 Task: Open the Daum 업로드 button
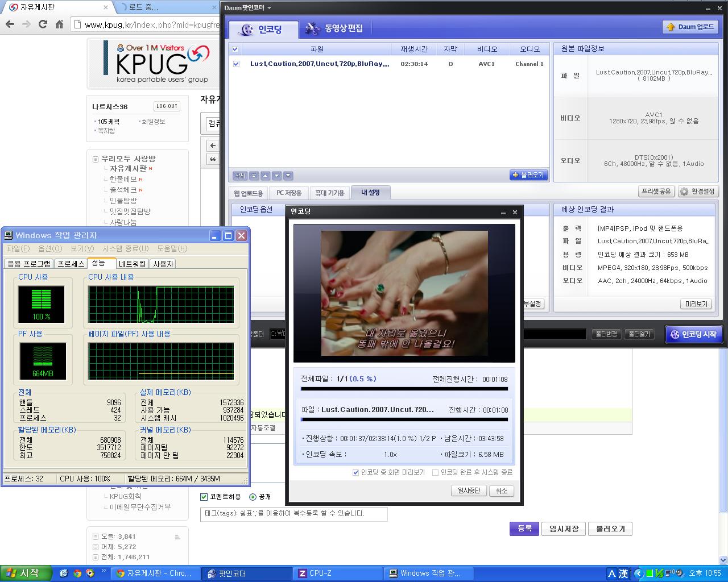[690, 27]
